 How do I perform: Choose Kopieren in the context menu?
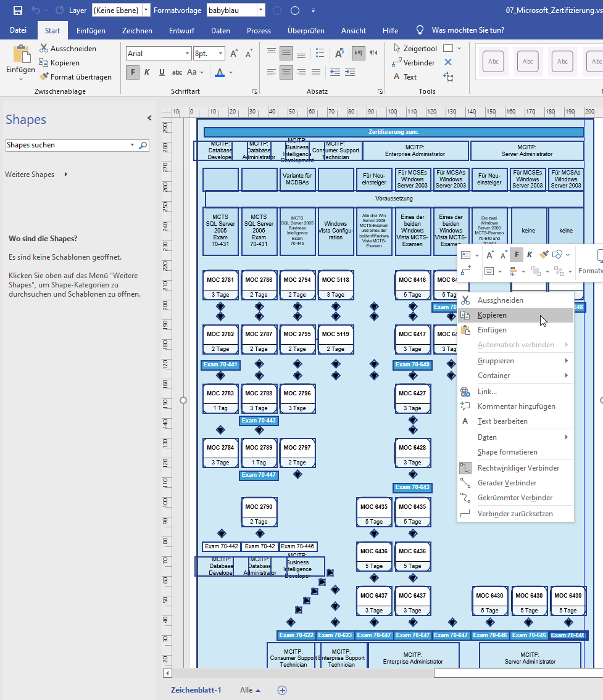coord(492,315)
